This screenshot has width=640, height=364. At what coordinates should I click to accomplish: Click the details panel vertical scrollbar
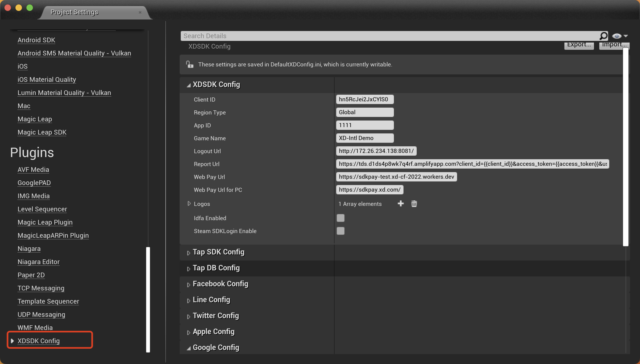(626, 147)
